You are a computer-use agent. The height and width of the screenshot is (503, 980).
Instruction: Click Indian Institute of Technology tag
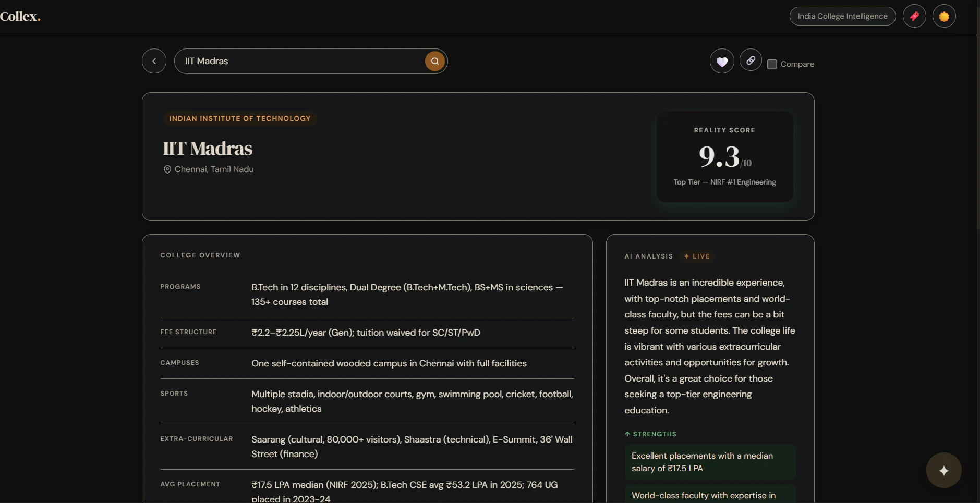click(240, 118)
